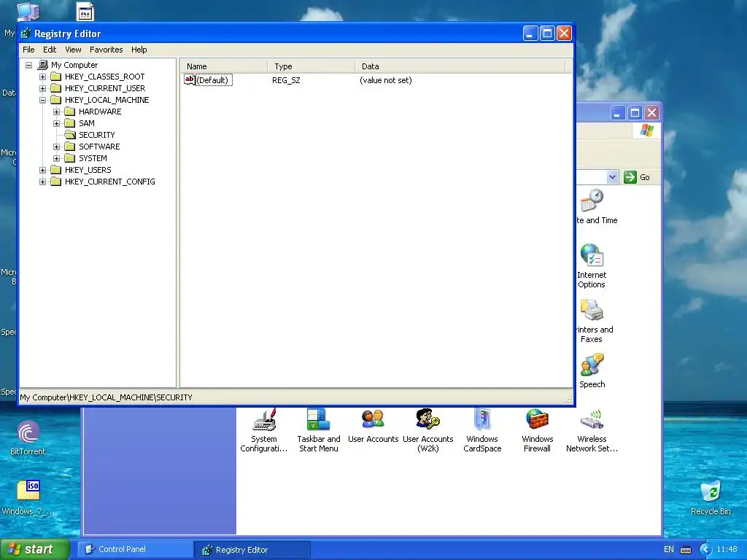Open the Favorites menu
This screenshot has width=747, height=560.
[107, 50]
